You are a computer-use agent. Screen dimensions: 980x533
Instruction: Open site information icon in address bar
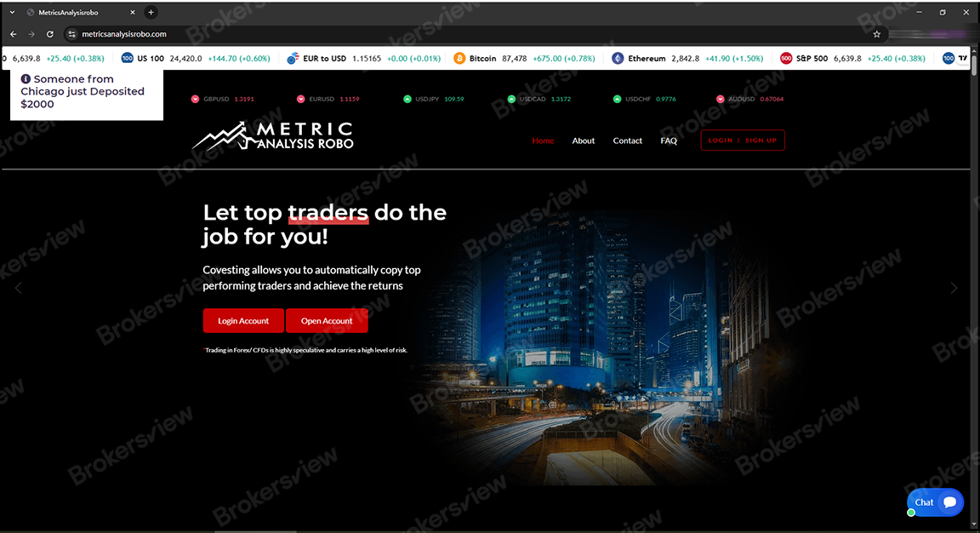click(x=71, y=34)
